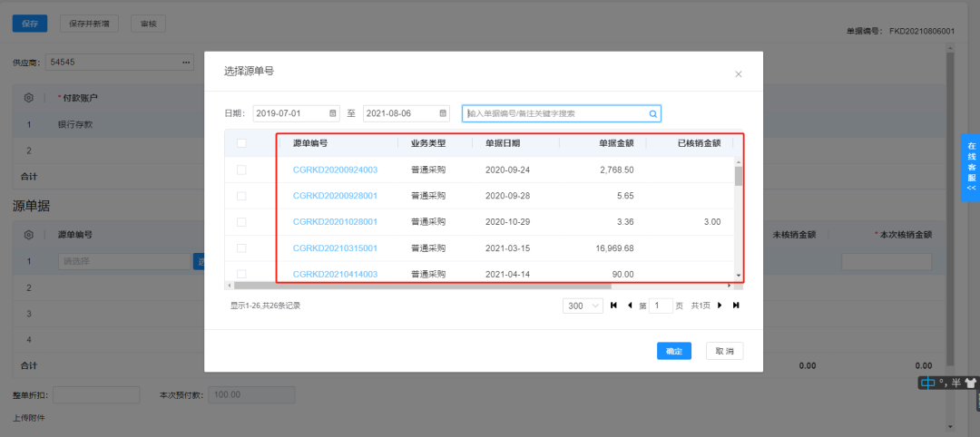Go to next page icon
The image size is (980, 437).
pos(720,306)
